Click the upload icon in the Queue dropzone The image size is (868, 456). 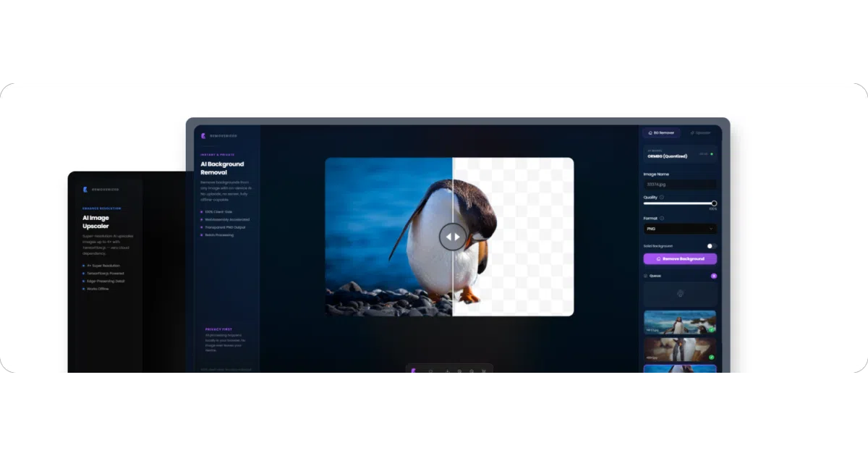coord(680,293)
